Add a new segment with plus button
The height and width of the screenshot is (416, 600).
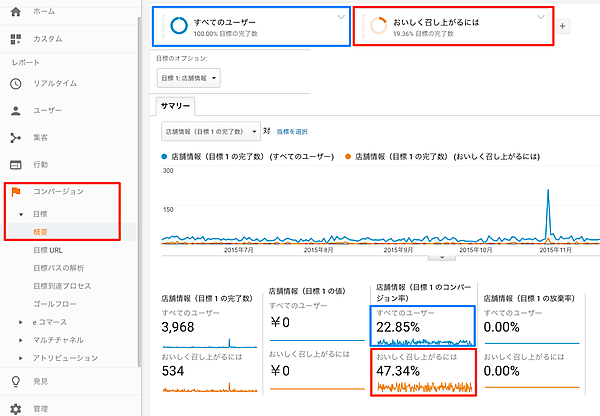(563, 26)
